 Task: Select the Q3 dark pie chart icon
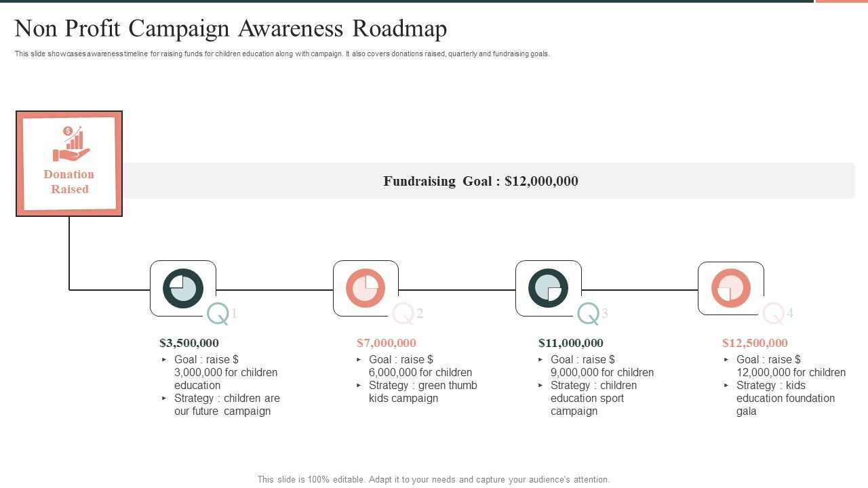(x=548, y=289)
